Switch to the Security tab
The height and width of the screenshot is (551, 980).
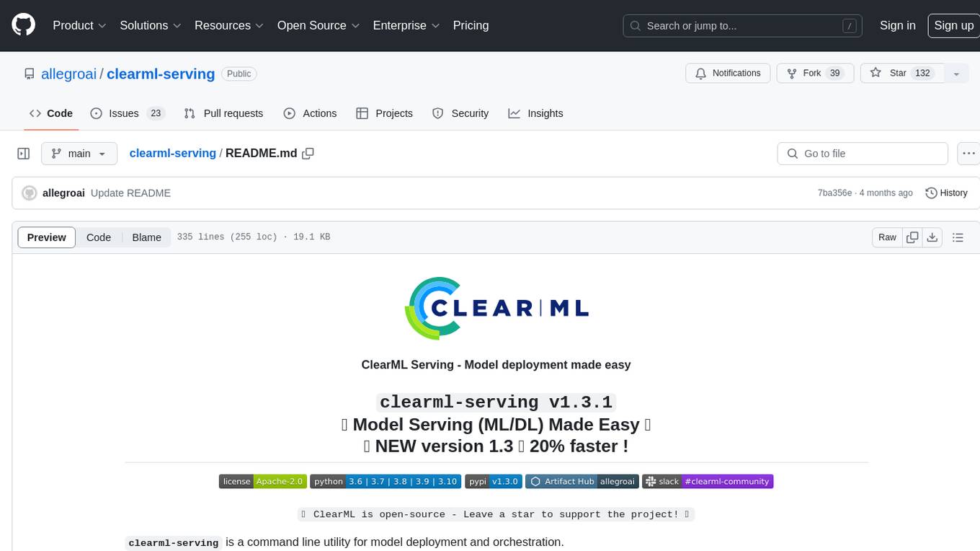[460, 113]
